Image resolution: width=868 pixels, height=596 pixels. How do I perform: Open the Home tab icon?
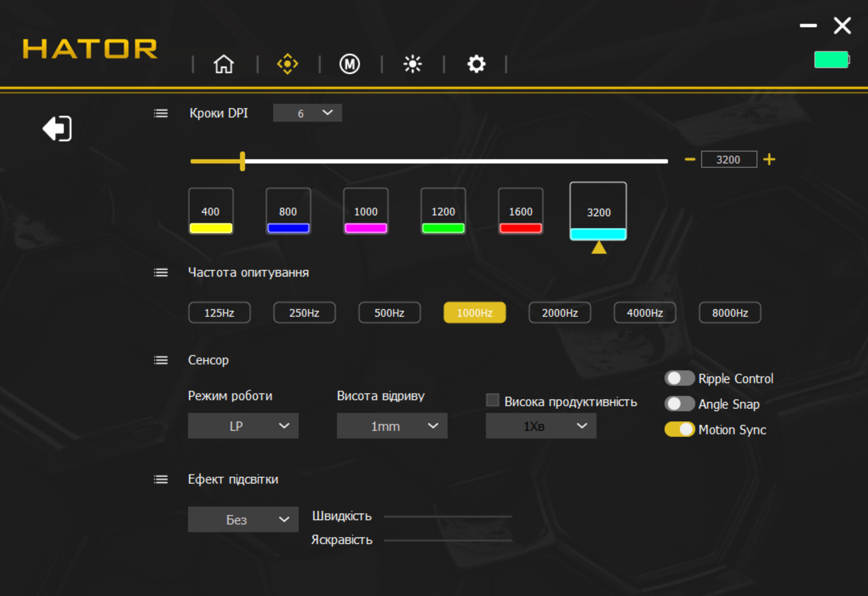(x=224, y=64)
